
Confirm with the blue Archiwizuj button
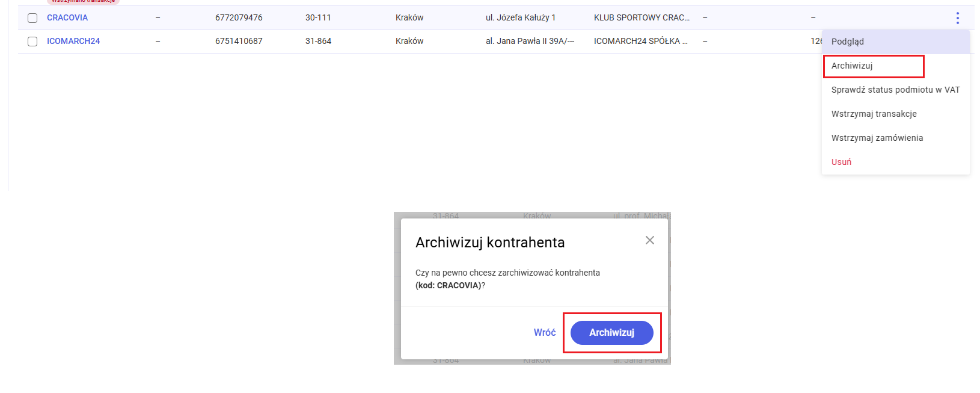point(611,332)
